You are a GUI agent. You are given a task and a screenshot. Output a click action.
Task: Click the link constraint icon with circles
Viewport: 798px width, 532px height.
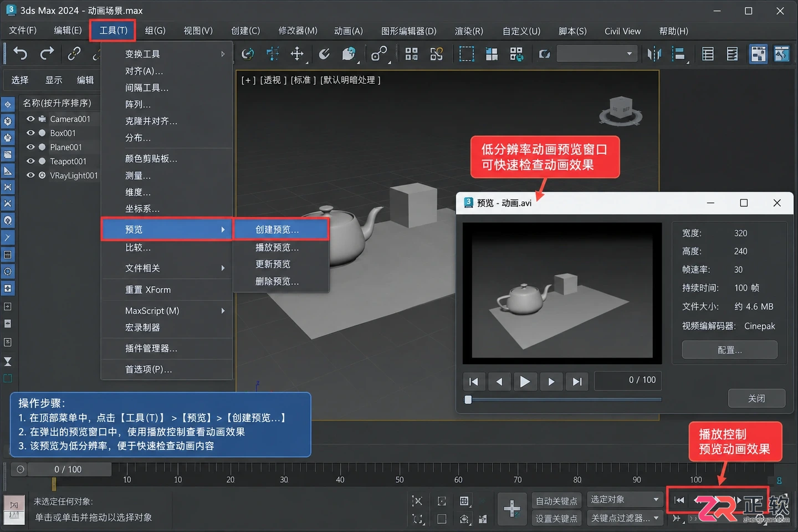(379, 54)
